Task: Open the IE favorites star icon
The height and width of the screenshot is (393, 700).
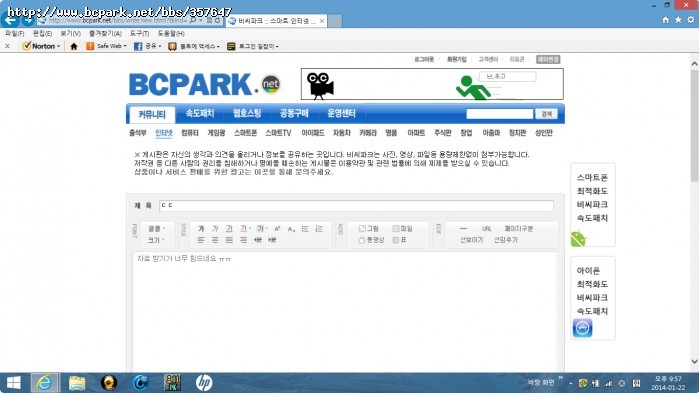Action: tap(678, 20)
